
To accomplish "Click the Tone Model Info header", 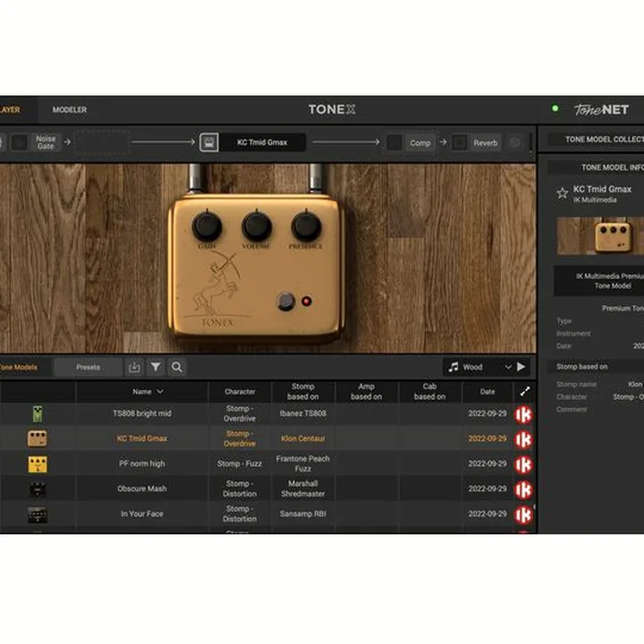I will coord(596,167).
